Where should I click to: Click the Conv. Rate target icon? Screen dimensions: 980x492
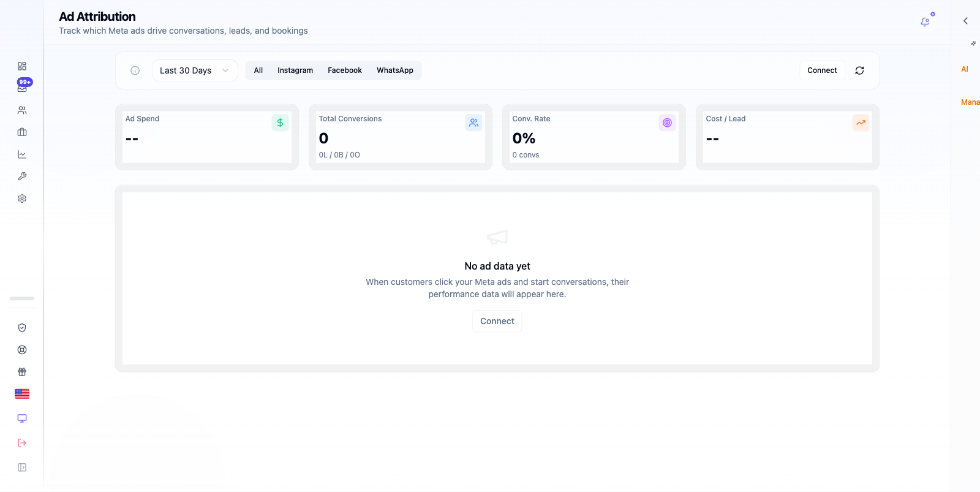point(667,123)
